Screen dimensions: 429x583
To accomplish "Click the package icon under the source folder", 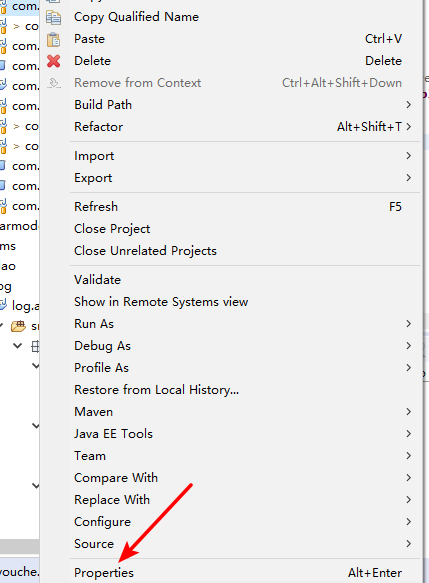I will click(35, 346).
